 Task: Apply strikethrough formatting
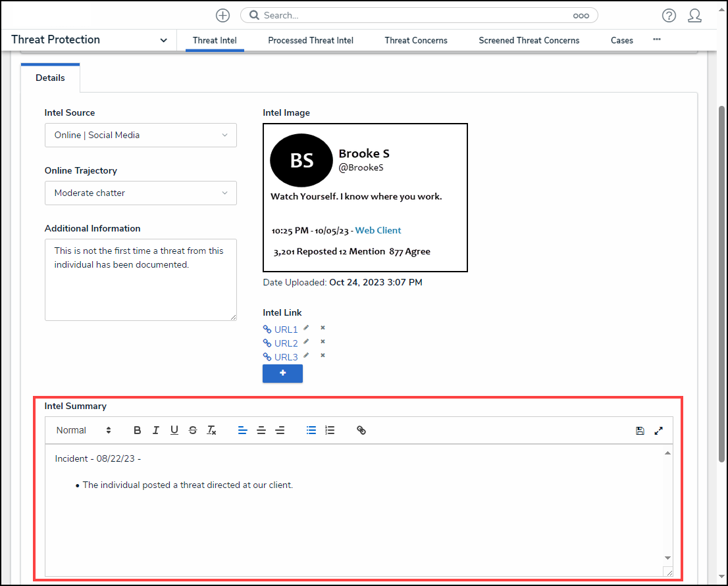point(193,430)
